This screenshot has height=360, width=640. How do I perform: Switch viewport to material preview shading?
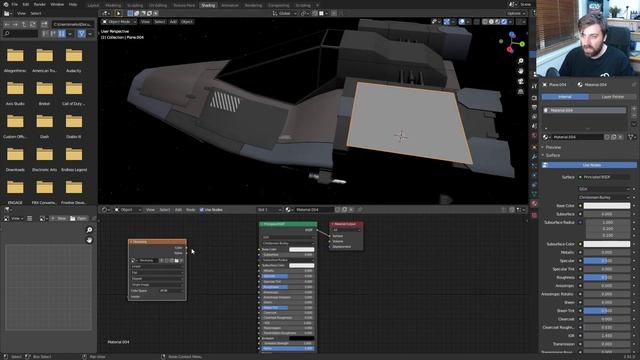498,22
